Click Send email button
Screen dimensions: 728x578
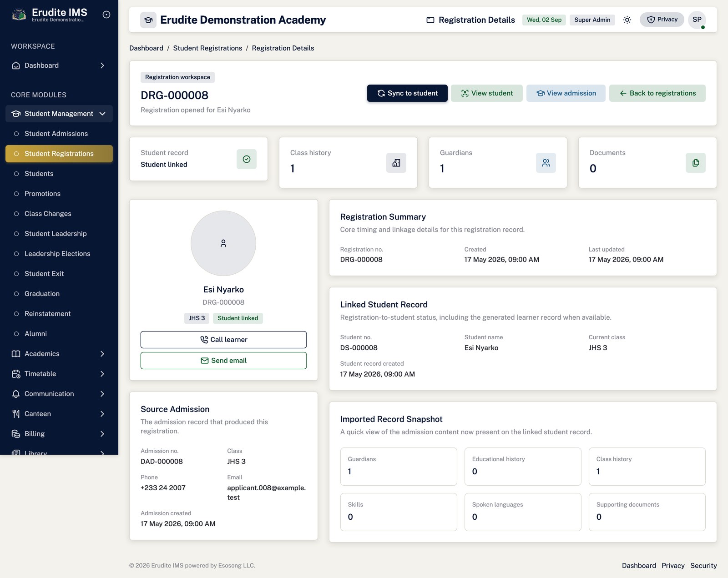(x=223, y=361)
